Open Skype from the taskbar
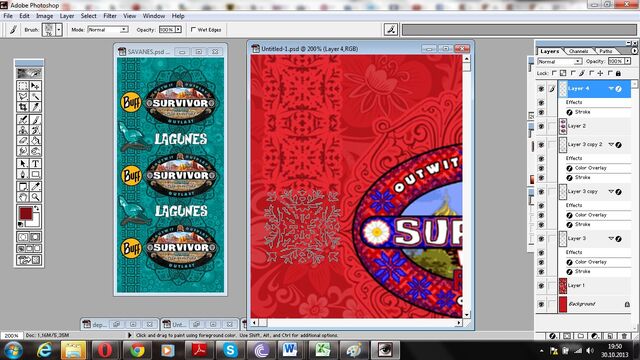 230,350
